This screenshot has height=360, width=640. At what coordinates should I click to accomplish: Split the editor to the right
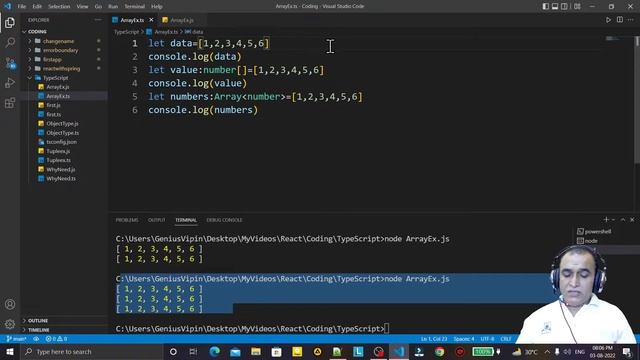(x=620, y=20)
